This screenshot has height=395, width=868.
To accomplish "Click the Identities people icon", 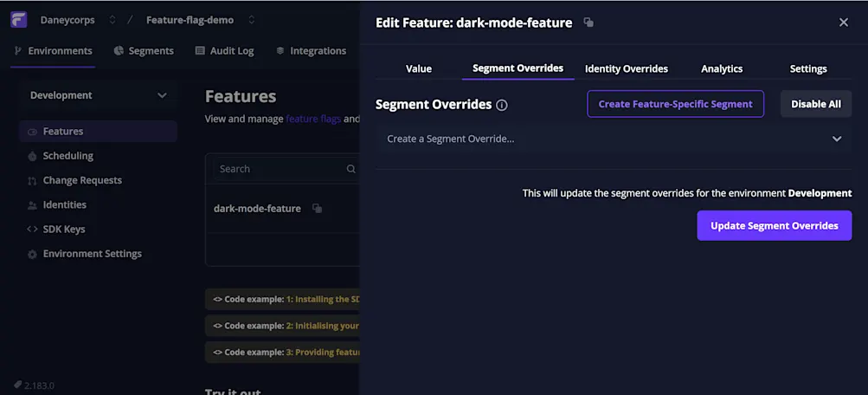I will [x=32, y=205].
